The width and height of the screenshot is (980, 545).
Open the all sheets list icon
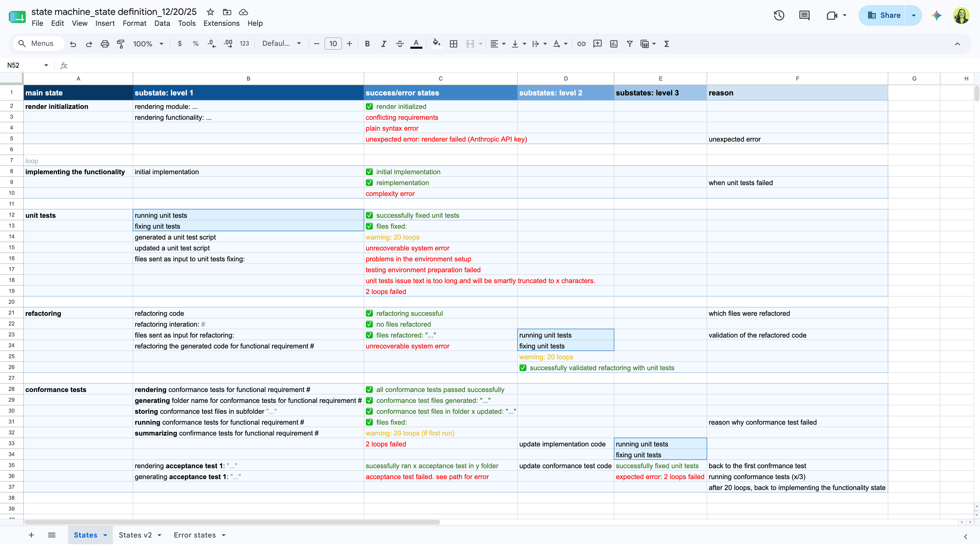pos(52,535)
